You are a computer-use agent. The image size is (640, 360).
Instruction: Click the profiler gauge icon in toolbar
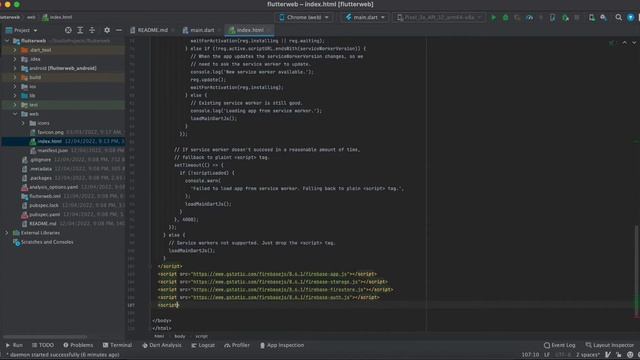pyautogui.click(x=529, y=18)
